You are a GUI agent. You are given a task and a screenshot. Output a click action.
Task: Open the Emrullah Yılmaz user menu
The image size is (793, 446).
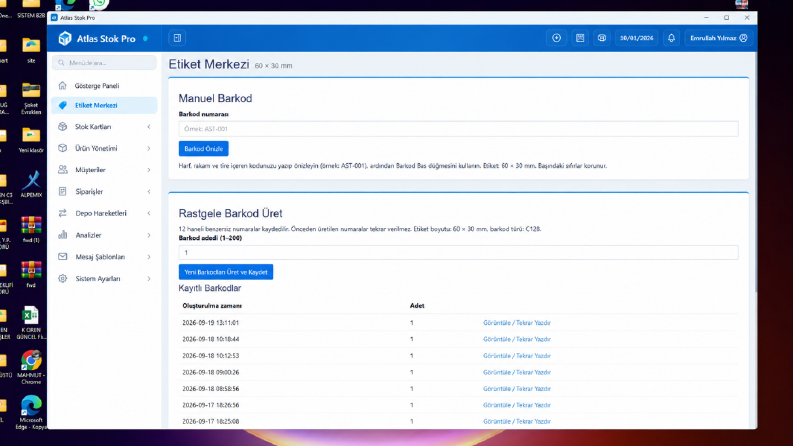click(719, 38)
